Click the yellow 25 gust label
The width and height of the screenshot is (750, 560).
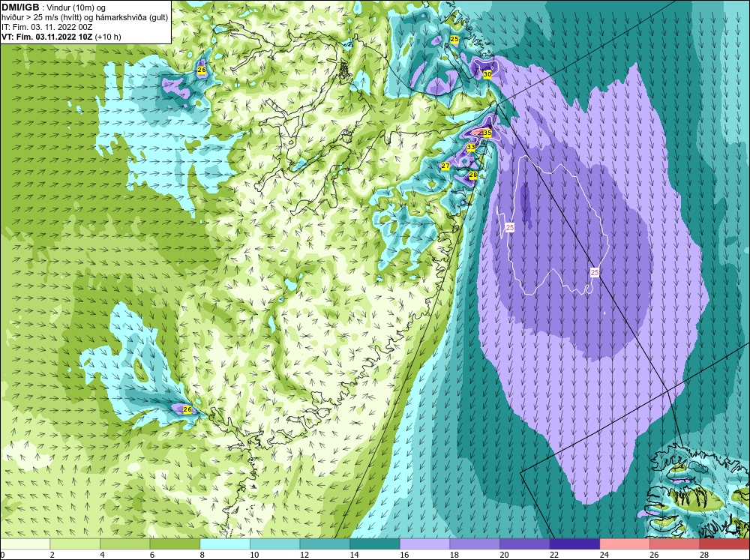454,39
